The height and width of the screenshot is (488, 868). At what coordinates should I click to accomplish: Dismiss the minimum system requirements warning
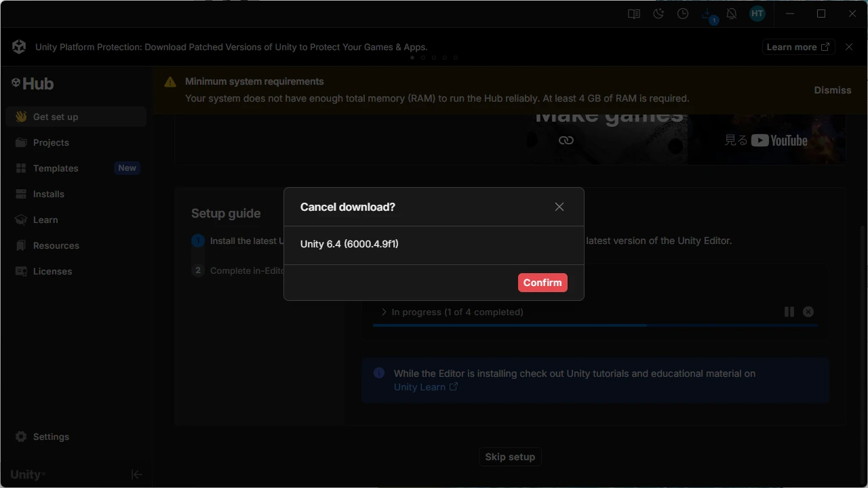(833, 90)
